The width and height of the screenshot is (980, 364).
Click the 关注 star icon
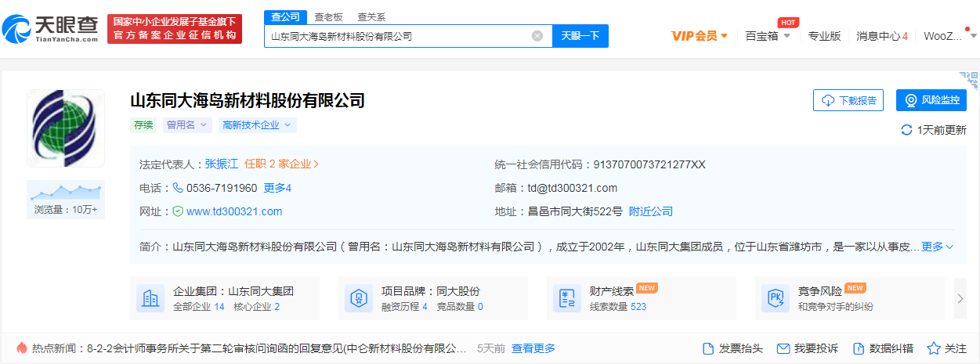pyautogui.click(x=934, y=348)
